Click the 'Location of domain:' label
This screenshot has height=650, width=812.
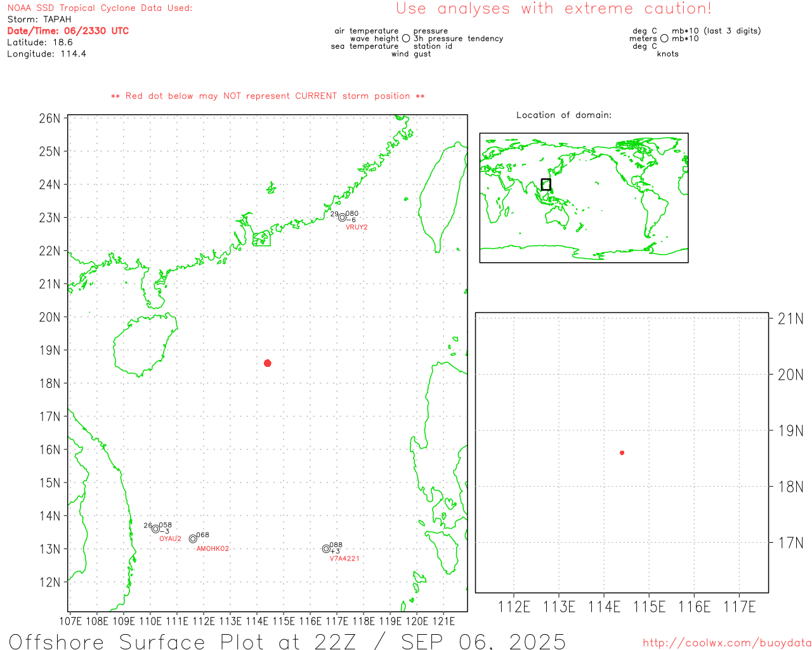(x=564, y=115)
